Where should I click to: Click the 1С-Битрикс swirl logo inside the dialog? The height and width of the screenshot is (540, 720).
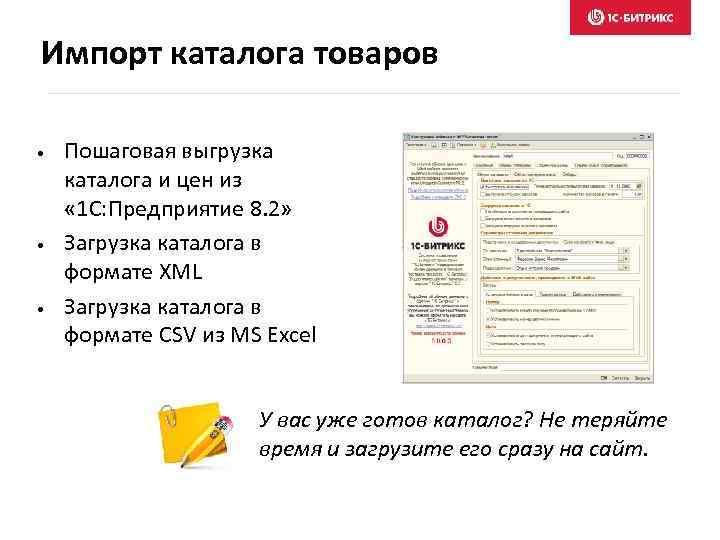coord(438,226)
